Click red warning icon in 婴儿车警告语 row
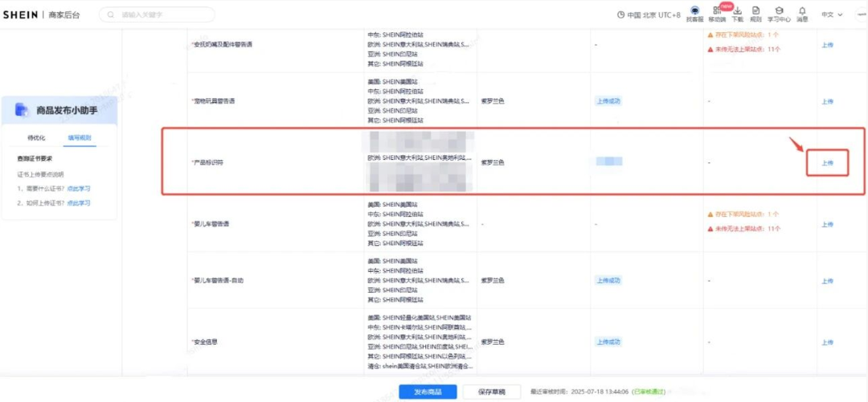 click(710, 228)
